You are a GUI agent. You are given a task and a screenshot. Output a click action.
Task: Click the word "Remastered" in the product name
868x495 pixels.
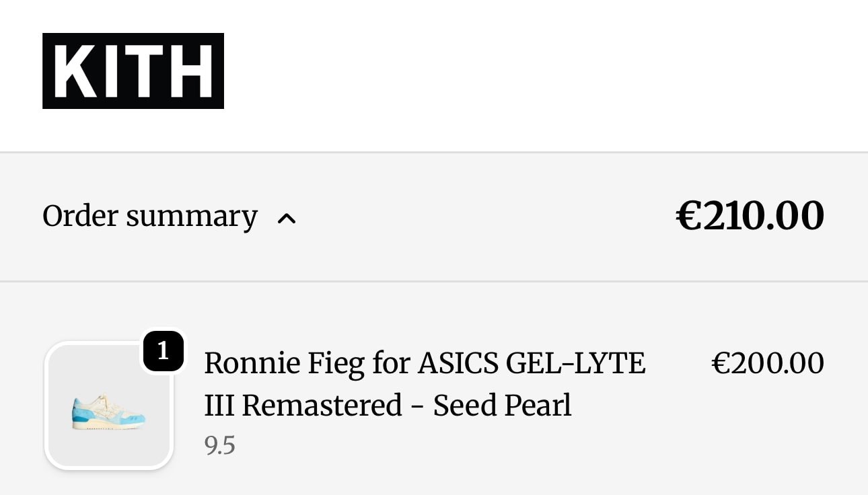click(x=322, y=406)
